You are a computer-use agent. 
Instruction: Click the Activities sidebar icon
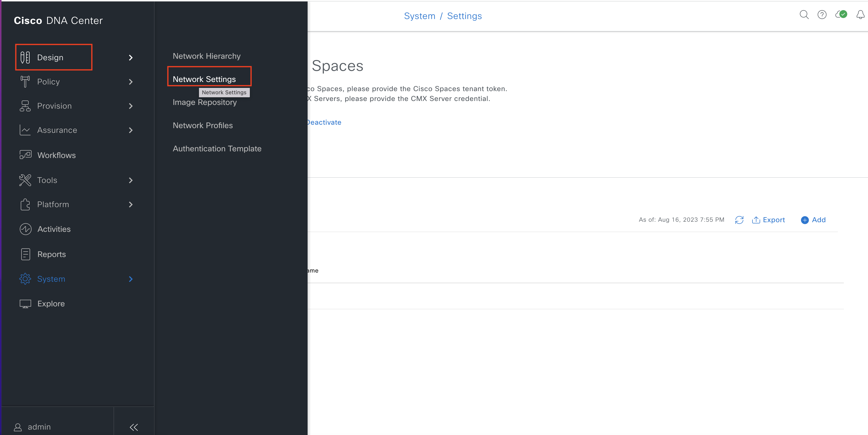pyautogui.click(x=25, y=229)
